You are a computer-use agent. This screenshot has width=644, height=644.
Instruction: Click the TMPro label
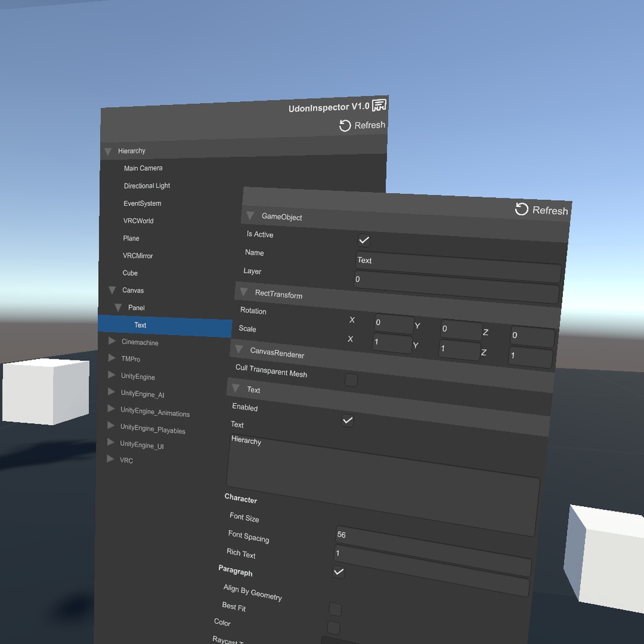tap(131, 359)
